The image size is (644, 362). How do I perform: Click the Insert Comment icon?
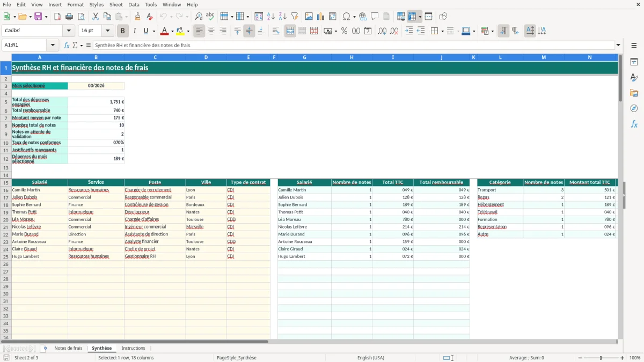(x=375, y=17)
